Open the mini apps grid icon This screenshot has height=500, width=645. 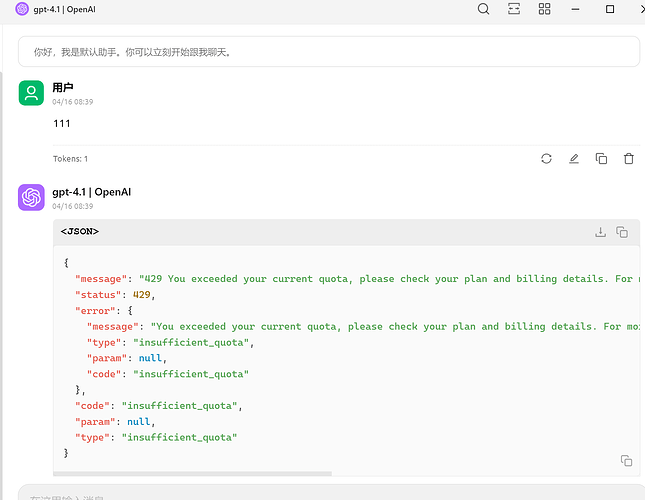(x=544, y=9)
